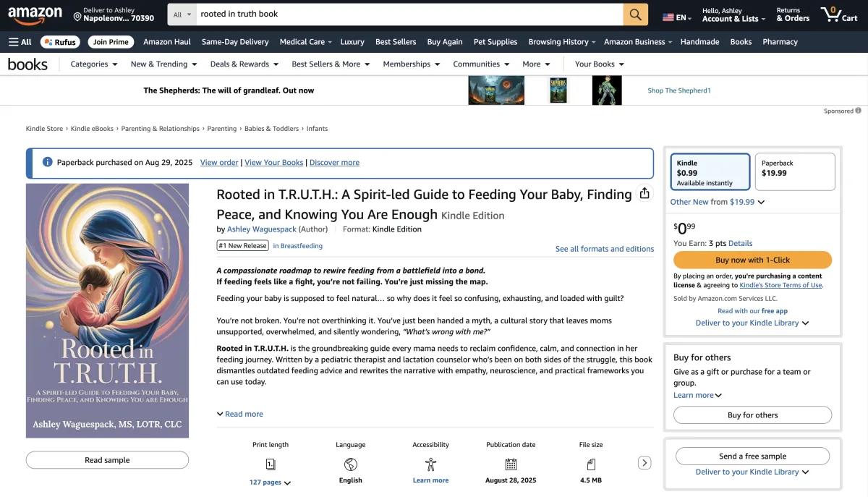
Task: Click Send a free sample
Action: (752, 456)
